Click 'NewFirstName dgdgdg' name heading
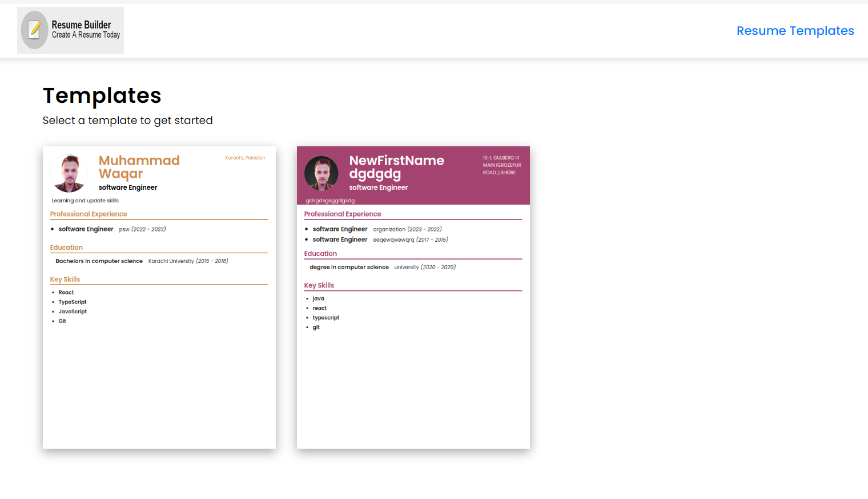Viewport: 868px width, 499px height. click(396, 167)
